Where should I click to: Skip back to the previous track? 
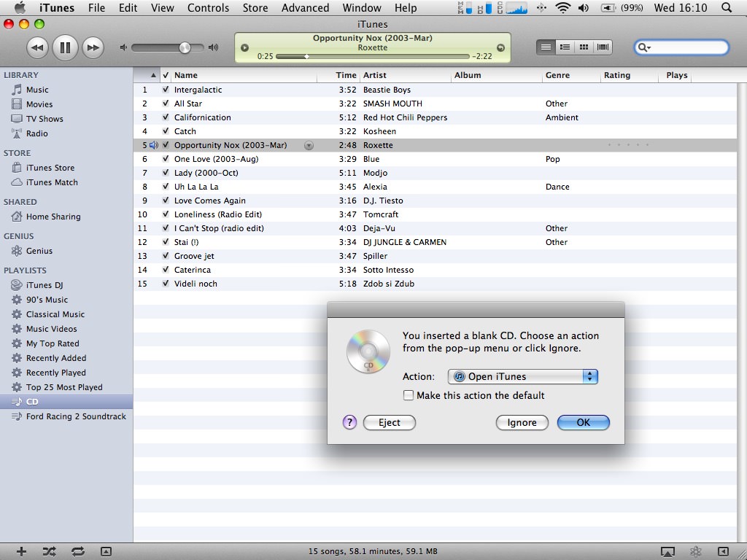37,47
